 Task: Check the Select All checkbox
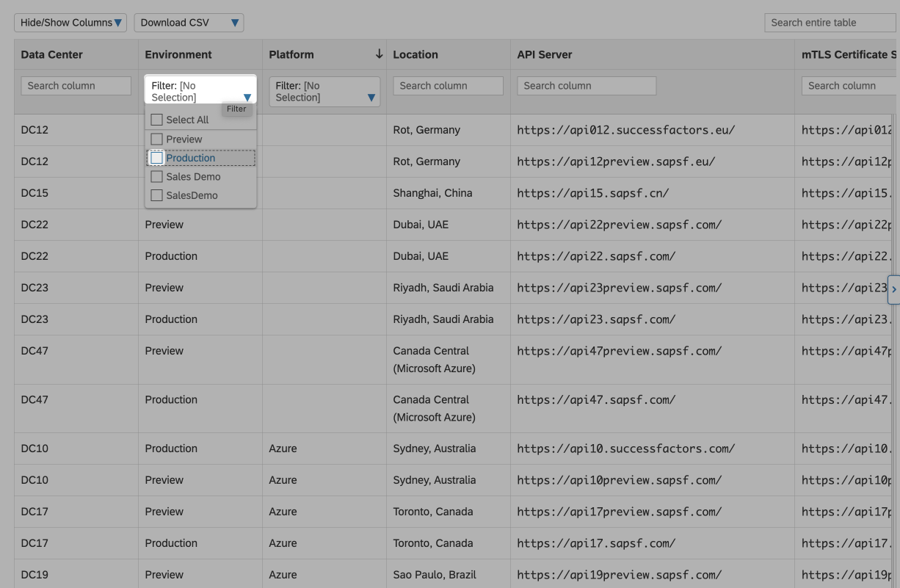click(156, 120)
